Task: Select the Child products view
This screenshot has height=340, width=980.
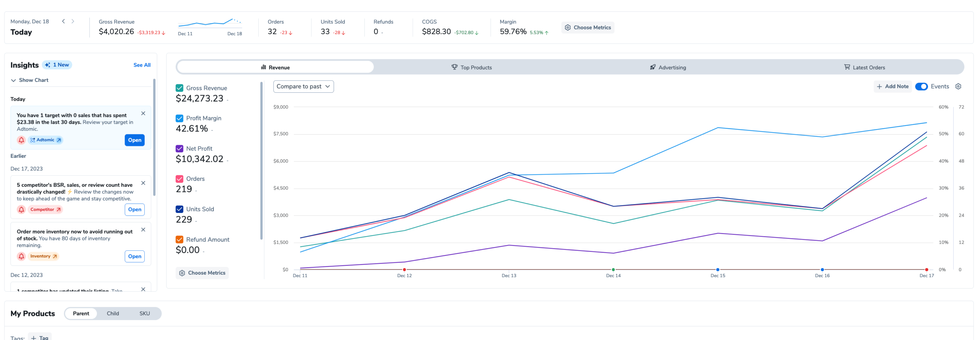Action: pos(113,314)
